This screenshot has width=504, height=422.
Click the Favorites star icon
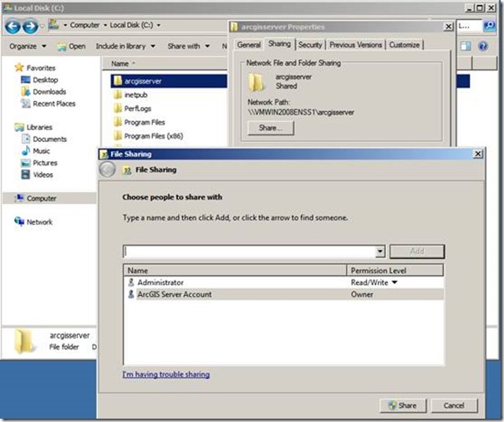coord(19,67)
